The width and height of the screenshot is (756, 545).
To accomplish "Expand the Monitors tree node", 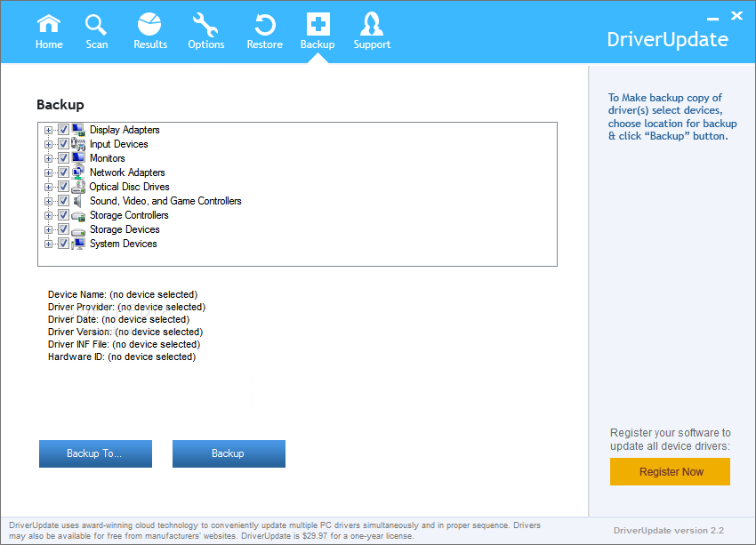I will (x=48, y=158).
